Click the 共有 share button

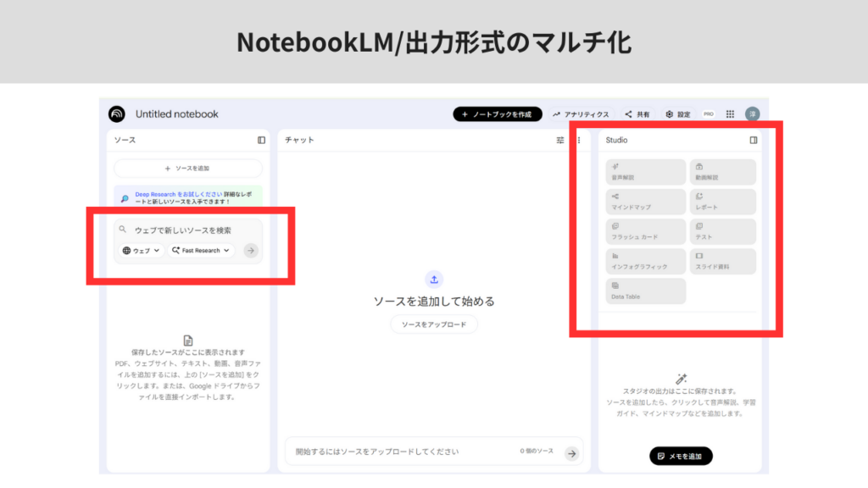point(637,114)
